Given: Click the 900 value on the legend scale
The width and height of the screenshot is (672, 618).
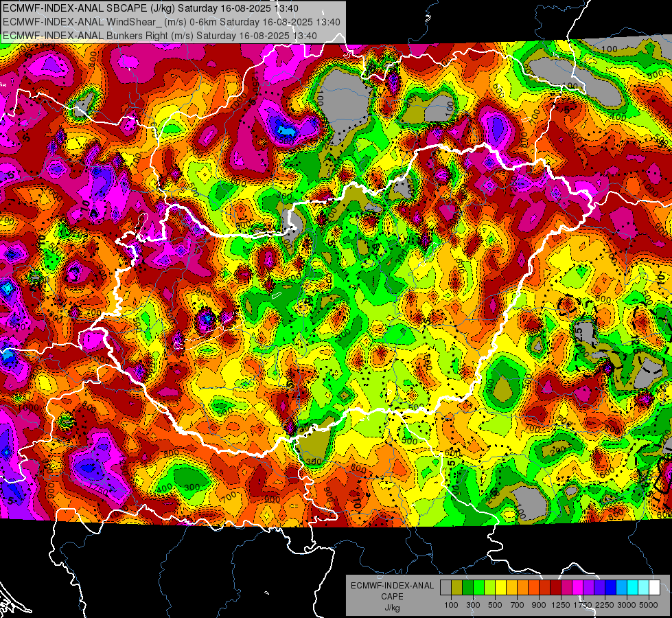Looking at the screenshot, I should tap(539, 605).
